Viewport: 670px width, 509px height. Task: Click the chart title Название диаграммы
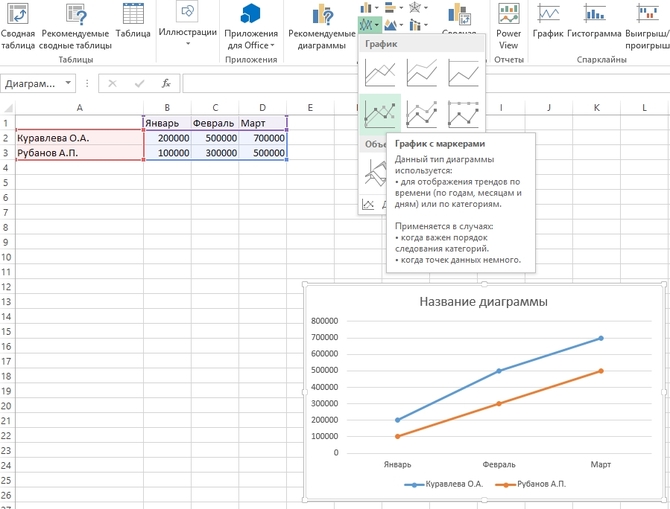[483, 302]
